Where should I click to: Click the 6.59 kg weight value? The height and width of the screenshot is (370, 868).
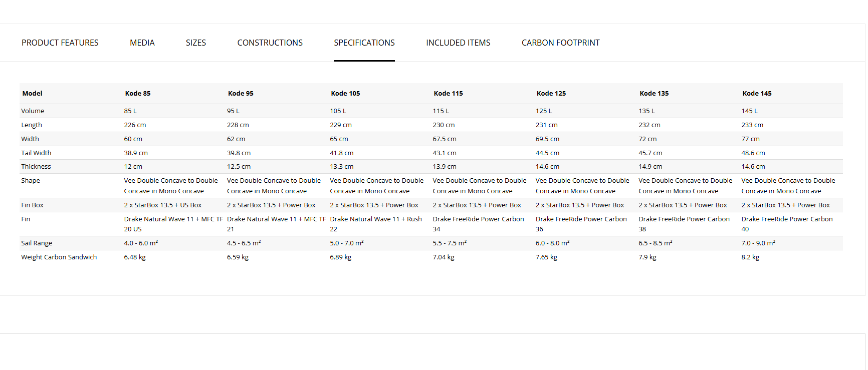point(238,257)
